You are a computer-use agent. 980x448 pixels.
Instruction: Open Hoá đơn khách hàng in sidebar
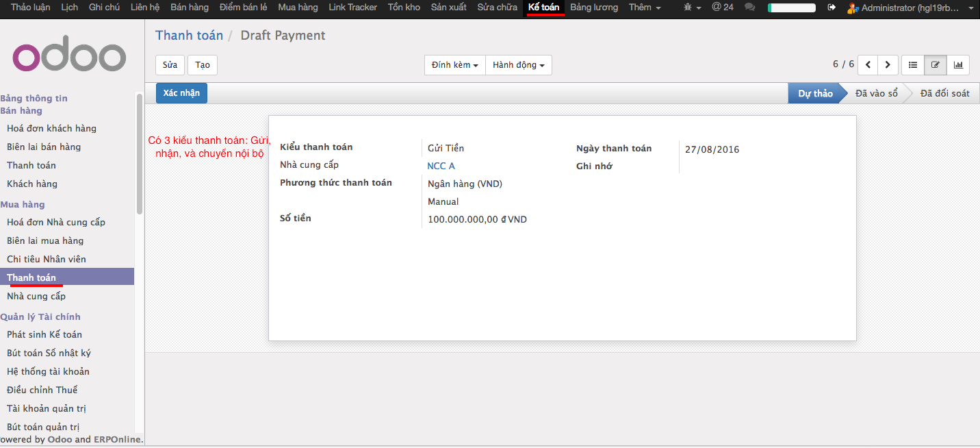pos(51,128)
